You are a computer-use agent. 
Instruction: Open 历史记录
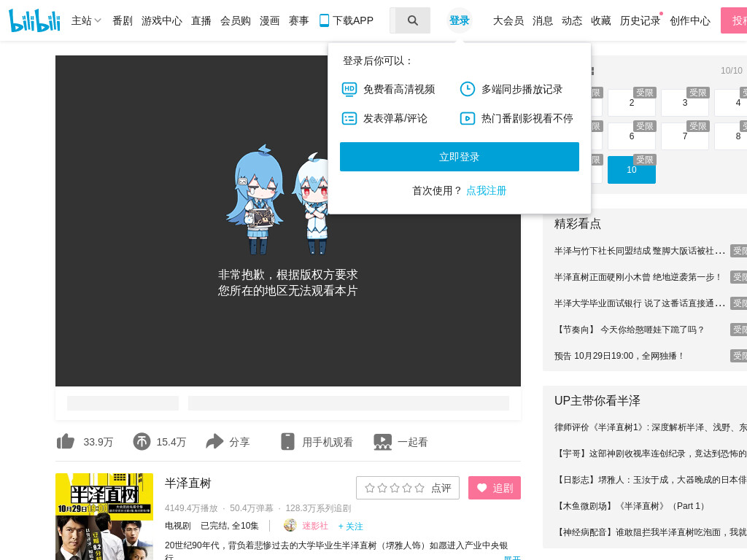pos(640,20)
